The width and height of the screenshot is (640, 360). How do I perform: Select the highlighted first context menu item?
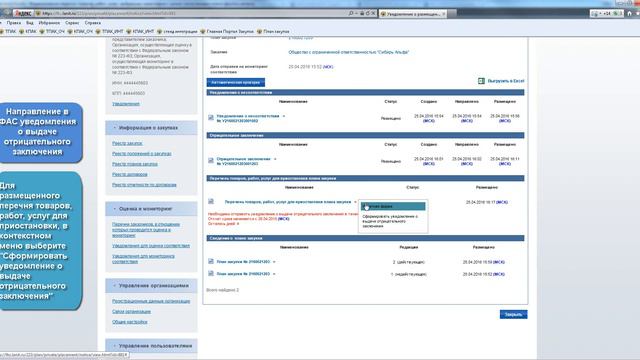(x=393, y=207)
